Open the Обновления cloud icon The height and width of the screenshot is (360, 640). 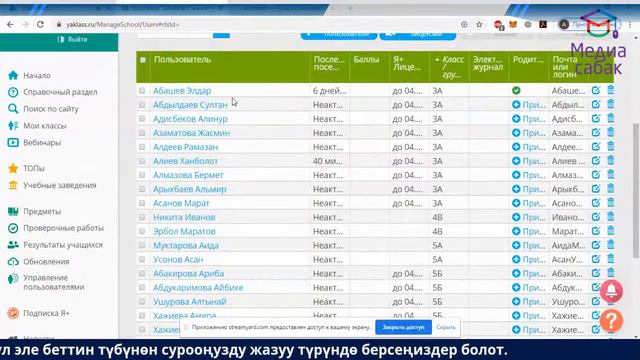click(13, 262)
